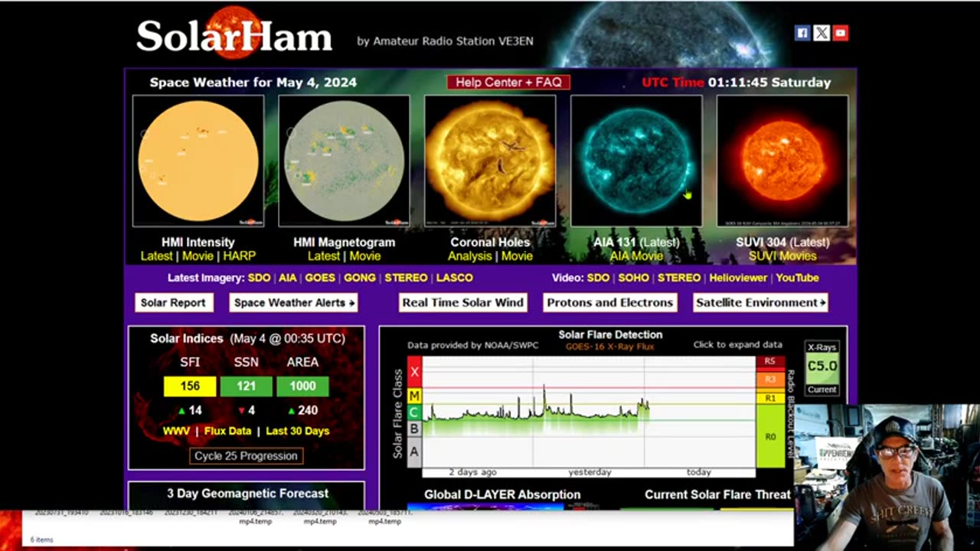
Task: Click the "6 items" status text
Action: tap(41, 540)
